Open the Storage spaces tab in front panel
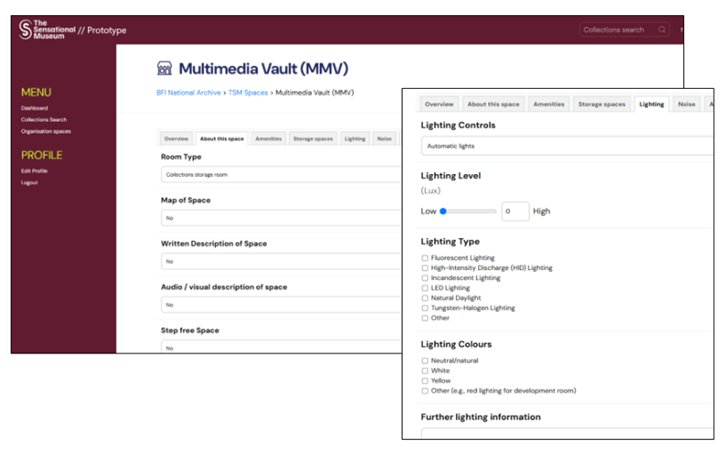This screenshot has width=726, height=454. coord(601,104)
